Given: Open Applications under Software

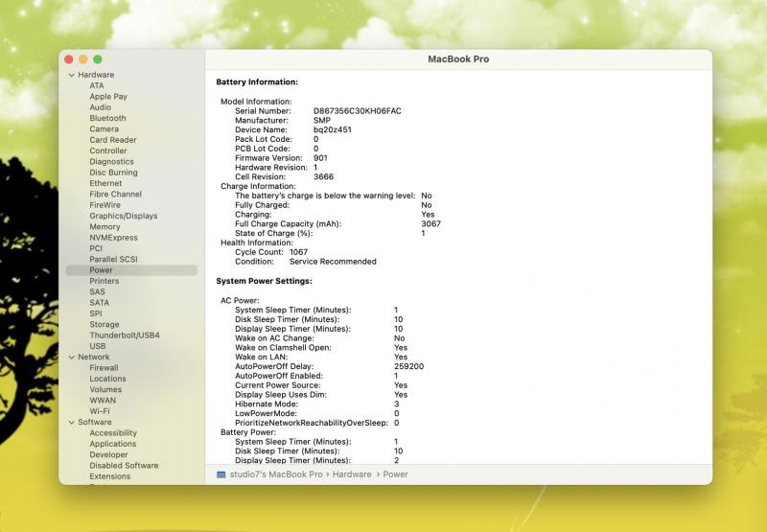Looking at the screenshot, I should [113, 444].
